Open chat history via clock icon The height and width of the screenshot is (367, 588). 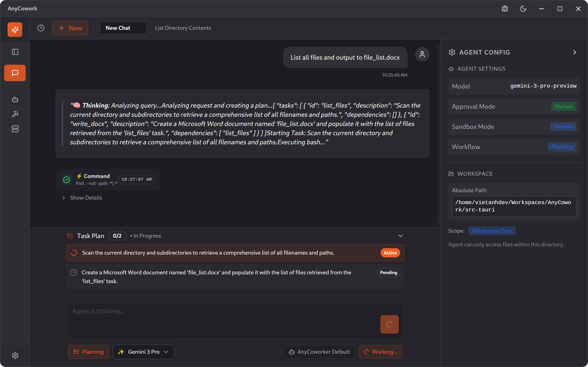click(x=41, y=28)
